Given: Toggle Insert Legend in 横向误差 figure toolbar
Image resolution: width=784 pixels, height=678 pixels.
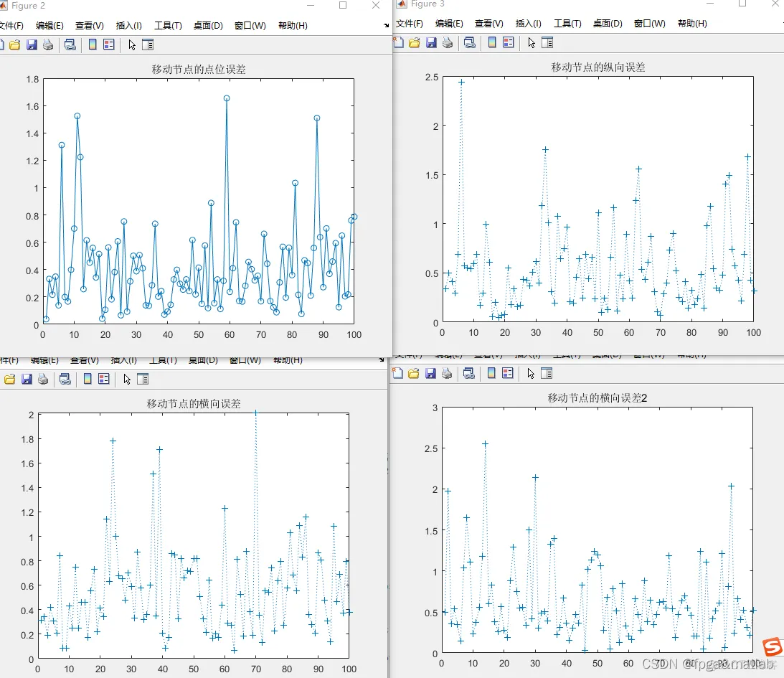Looking at the screenshot, I should pyautogui.click(x=103, y=379).
